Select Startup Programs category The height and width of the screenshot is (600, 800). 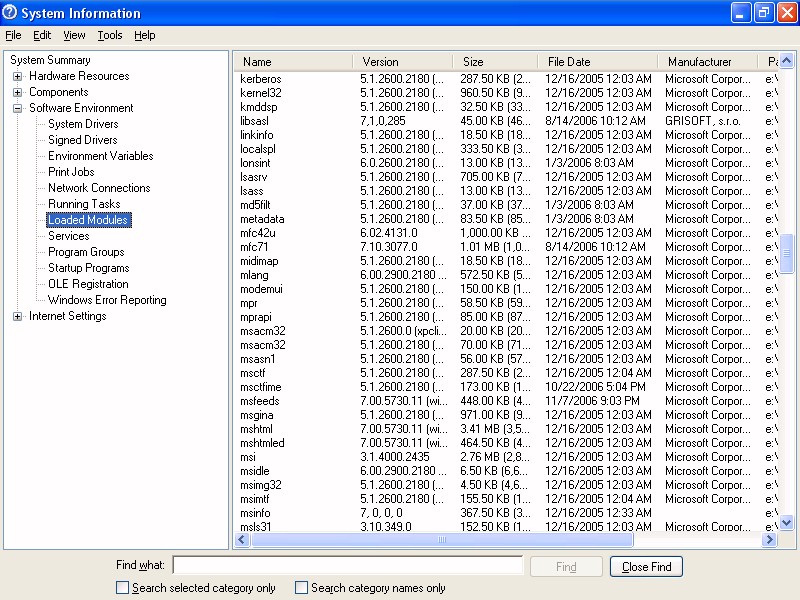click(88, 268)
